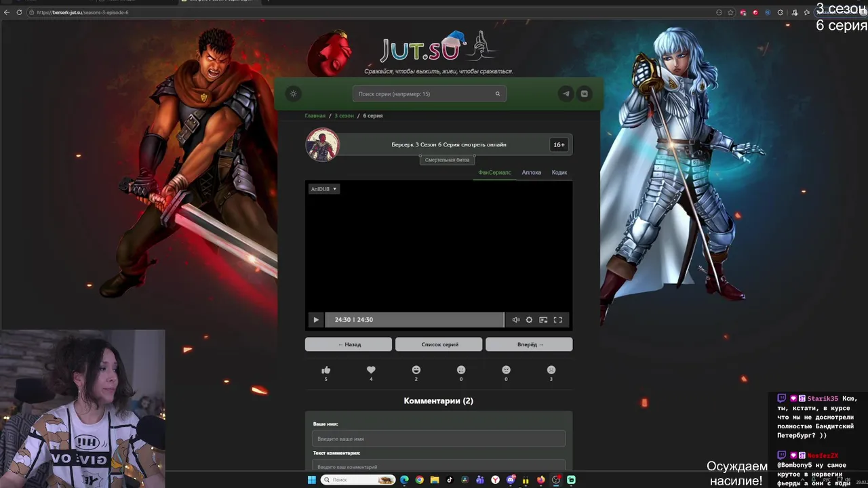Reload the page with browser refresh icon

coord(19,12)
